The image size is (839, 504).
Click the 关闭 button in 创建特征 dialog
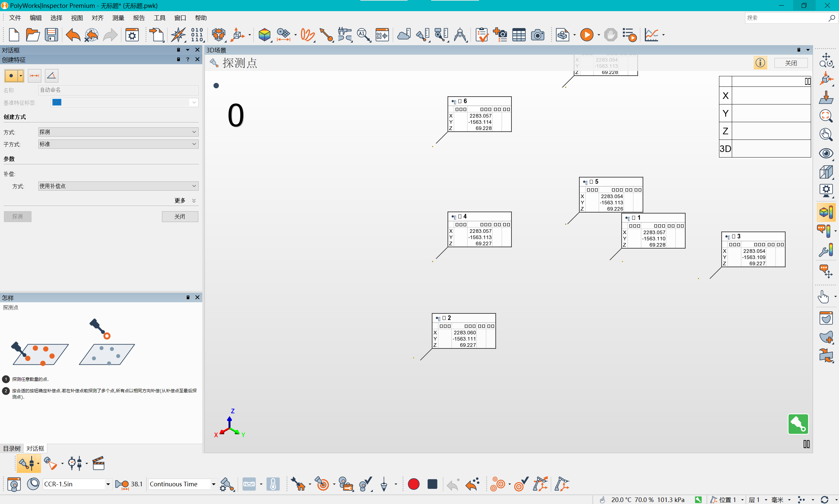pyautogui.click(x=180, y=216)
